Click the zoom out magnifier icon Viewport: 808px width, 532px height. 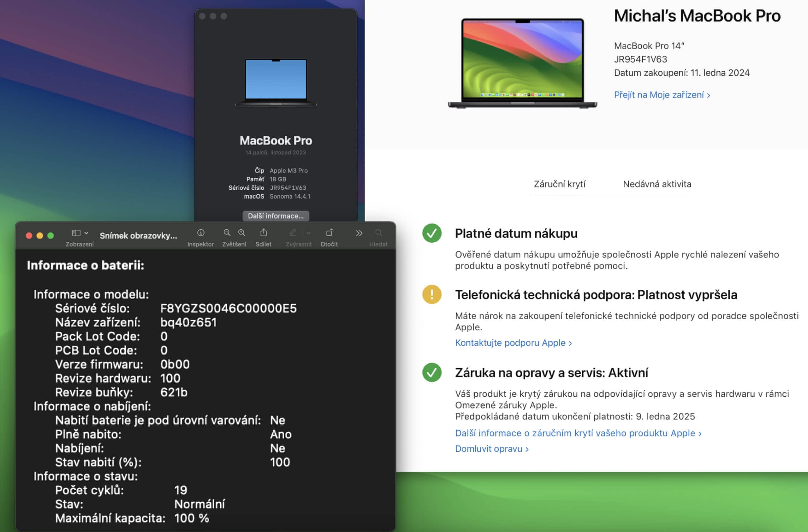tap(227, 233)
